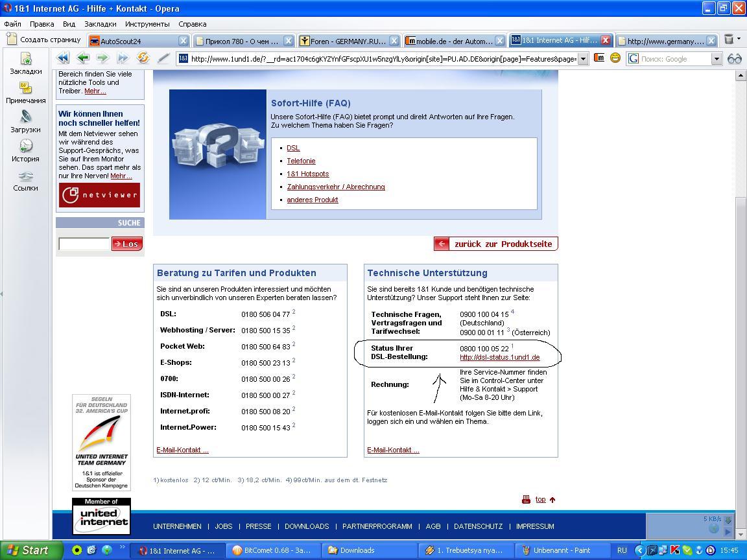Open the anderes Produkt link
This screenshot has height=560, width=747.
[x=313, y=200]
